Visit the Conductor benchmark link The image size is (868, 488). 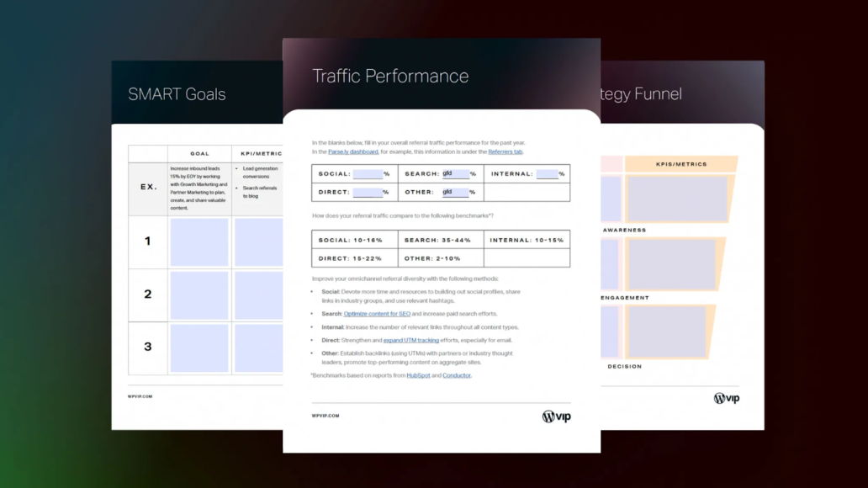456,375
